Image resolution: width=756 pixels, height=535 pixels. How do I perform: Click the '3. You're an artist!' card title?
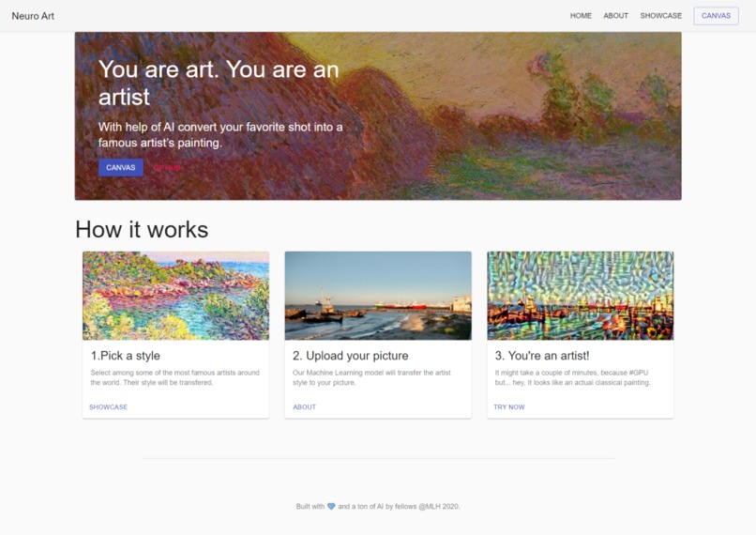tap(542, 356)
